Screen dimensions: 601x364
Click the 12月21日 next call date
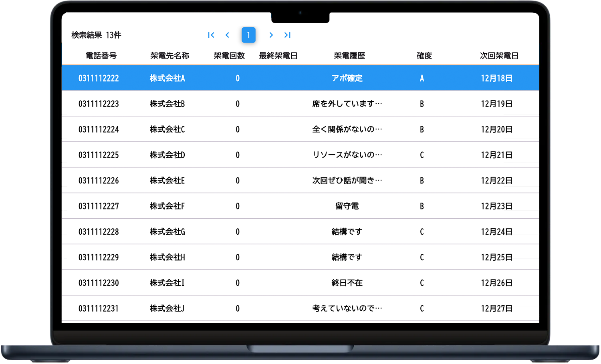tap(497, 155)
